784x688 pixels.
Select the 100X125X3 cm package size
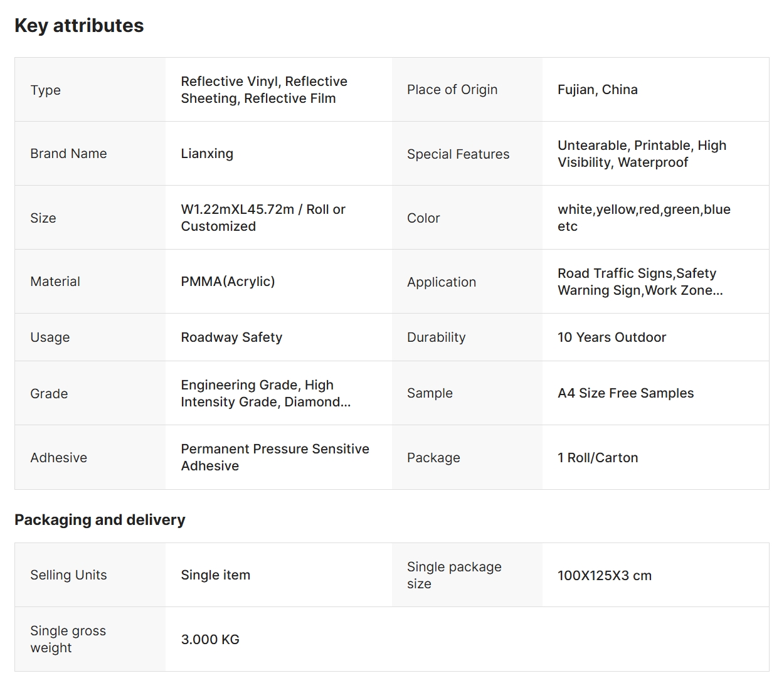point(604,576)
